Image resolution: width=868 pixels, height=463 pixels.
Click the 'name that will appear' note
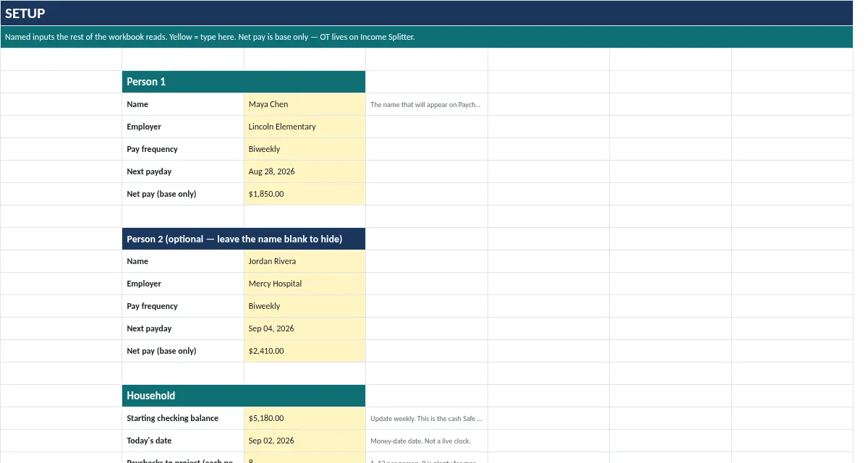[x=427, y=104]
